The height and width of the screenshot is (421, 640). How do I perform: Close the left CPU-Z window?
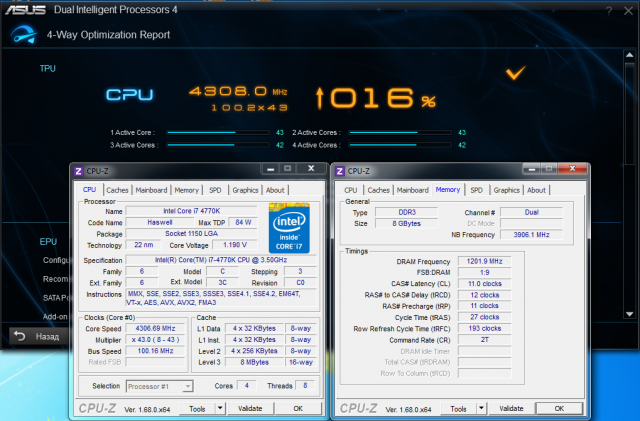click(x=311, y=169)
